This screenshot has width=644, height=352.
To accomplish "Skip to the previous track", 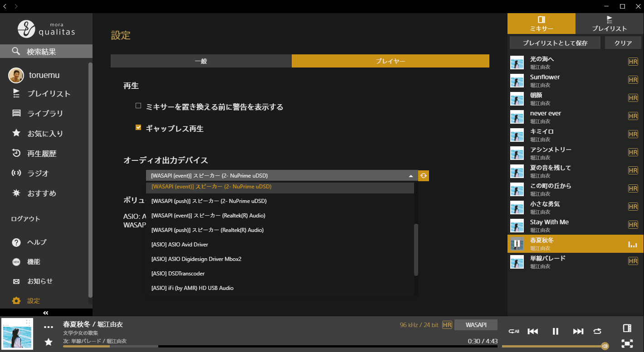I will 533,331.
